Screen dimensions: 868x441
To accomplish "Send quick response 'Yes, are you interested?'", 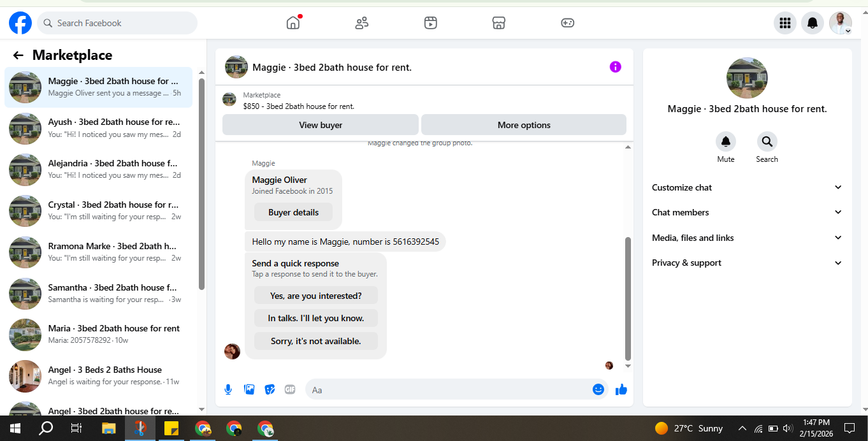I will coord(315,296).
